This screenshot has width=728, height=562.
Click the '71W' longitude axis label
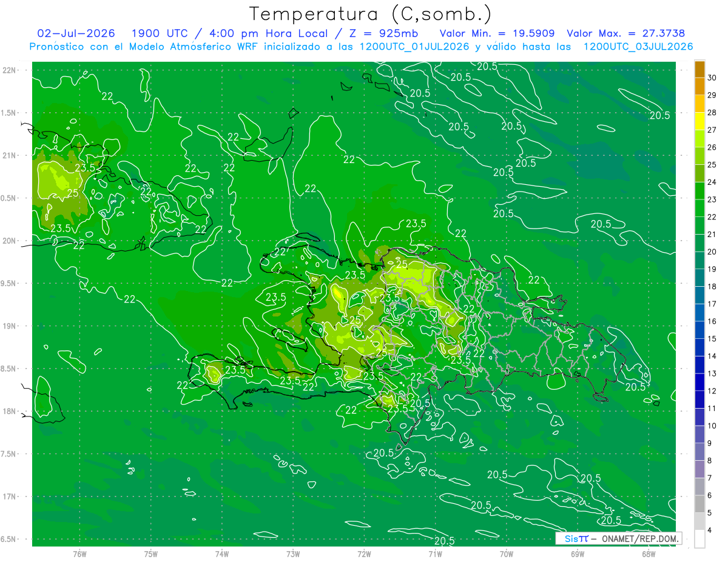point(435,554)
